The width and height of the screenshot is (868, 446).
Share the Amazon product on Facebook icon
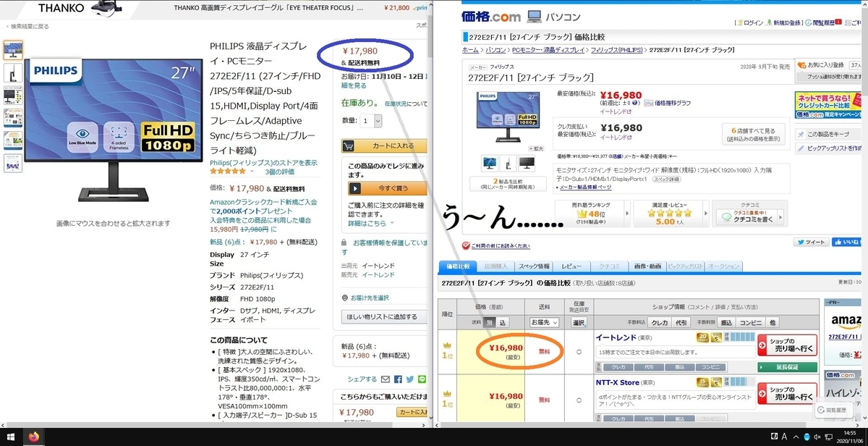click(397, 379)
